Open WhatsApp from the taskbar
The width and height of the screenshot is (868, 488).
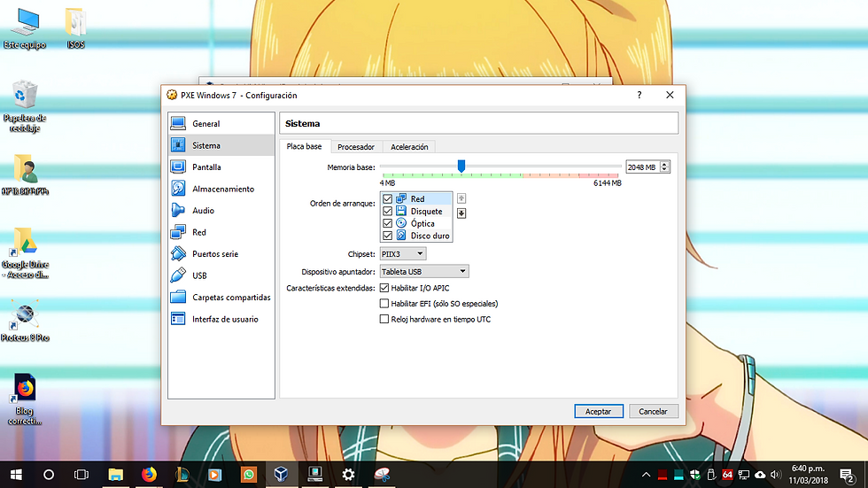coord(249,475)
